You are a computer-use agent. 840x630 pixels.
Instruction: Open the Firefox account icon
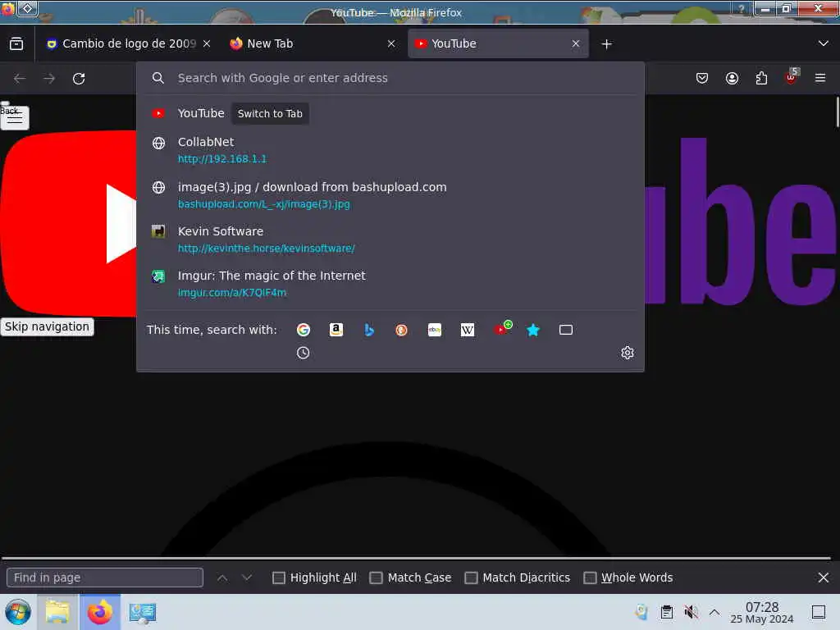tap(732, 78)
